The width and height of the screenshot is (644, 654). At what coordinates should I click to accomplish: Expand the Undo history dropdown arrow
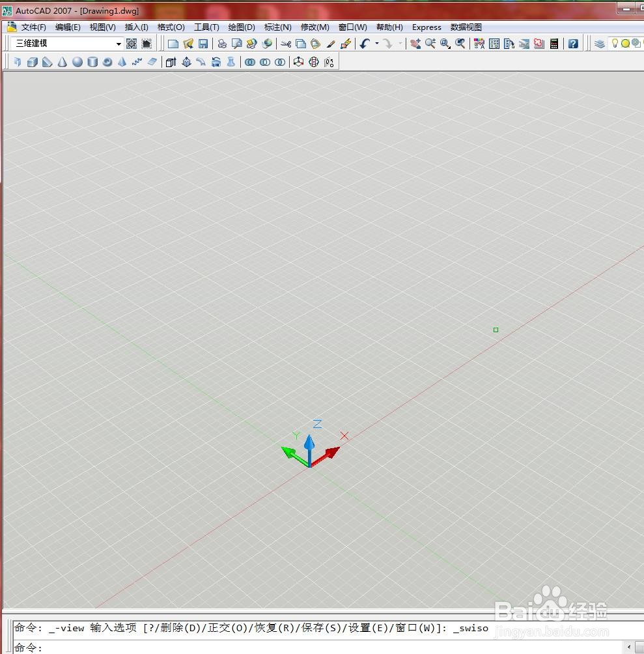377,44
